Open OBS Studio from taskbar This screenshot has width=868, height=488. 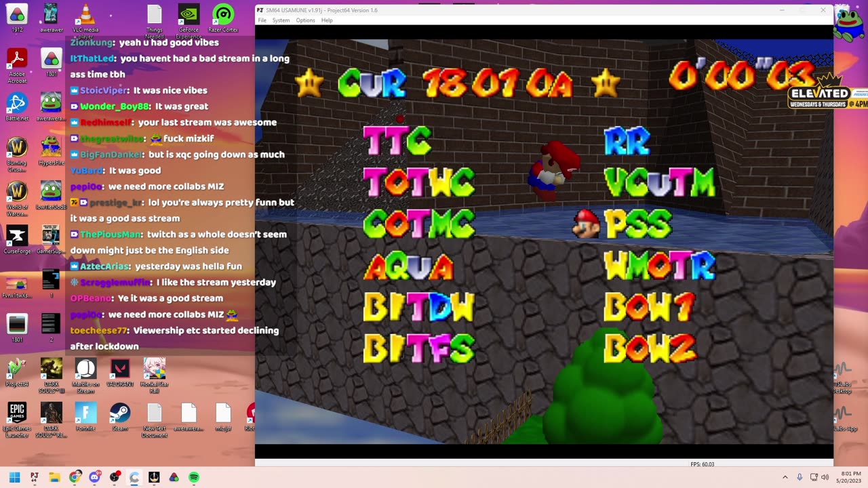coord(115,477)
